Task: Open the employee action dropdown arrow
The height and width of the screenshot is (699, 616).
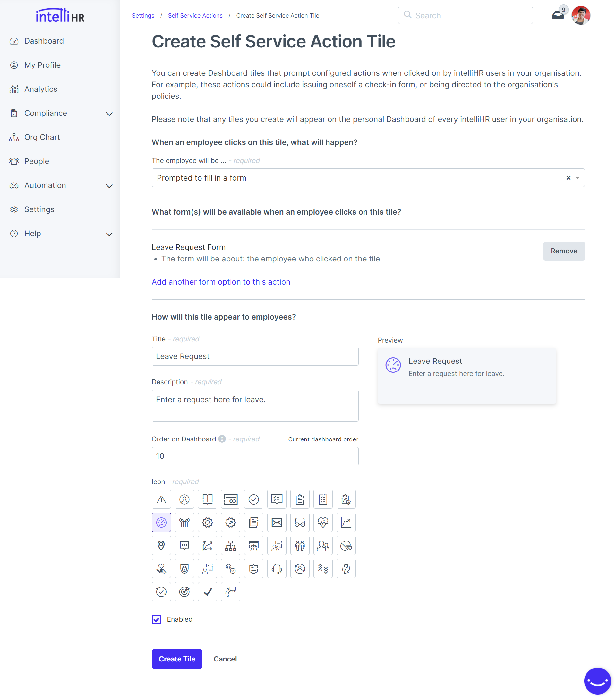Action: (x=577, y=178)
